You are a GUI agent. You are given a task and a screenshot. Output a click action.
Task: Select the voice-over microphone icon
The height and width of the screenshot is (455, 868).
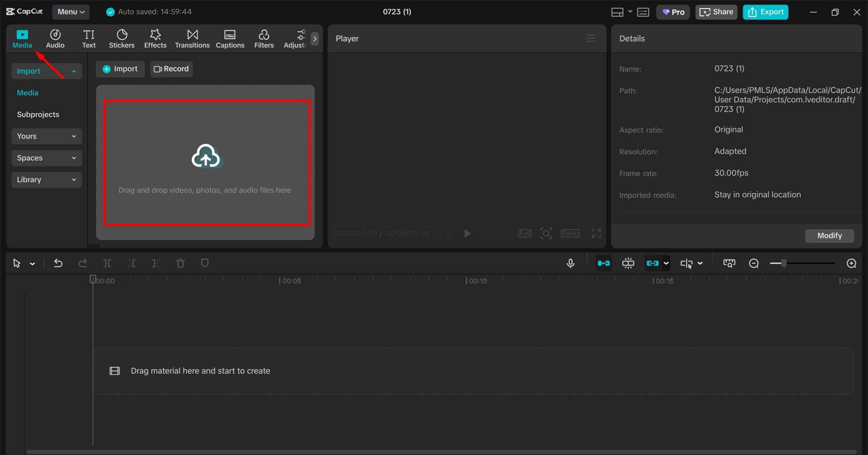(x=570, y=263)
